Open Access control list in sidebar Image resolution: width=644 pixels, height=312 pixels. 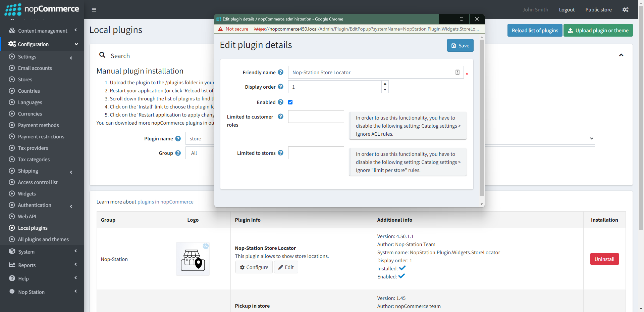click(38, 182)
